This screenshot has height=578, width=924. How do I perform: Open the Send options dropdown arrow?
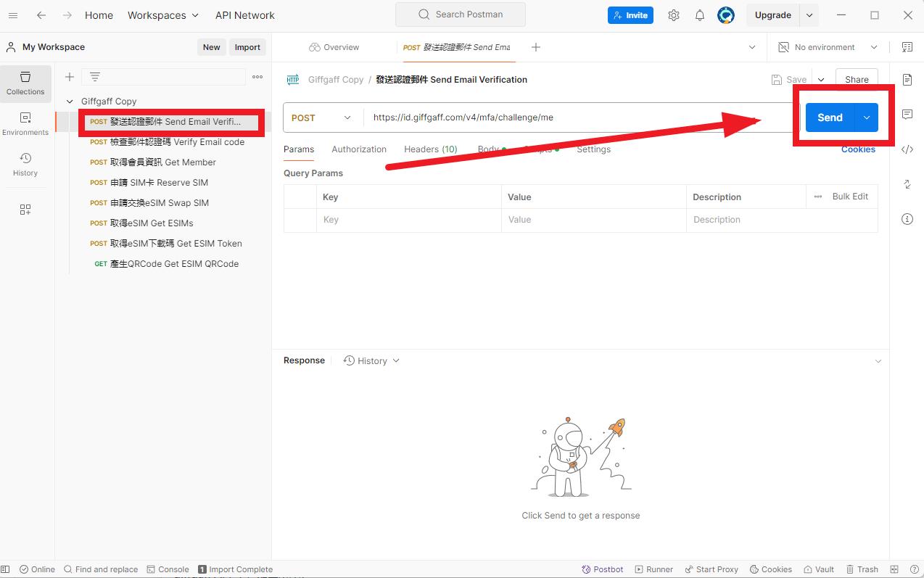click(x=867, y=117)
